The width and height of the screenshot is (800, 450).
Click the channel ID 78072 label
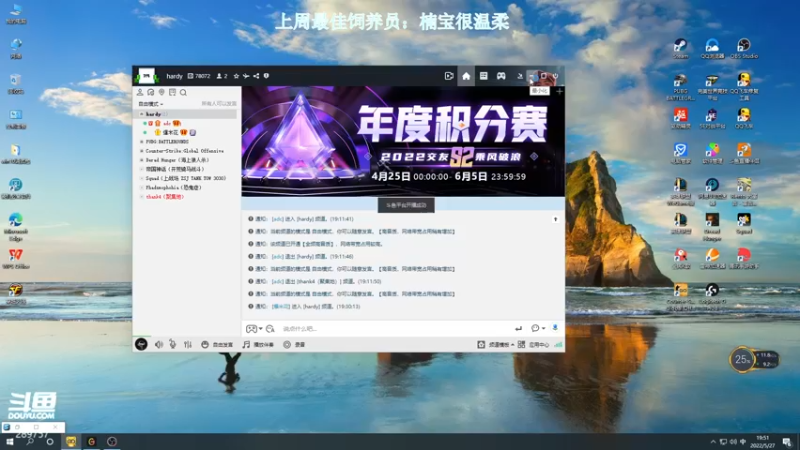(x=199, y=76)
